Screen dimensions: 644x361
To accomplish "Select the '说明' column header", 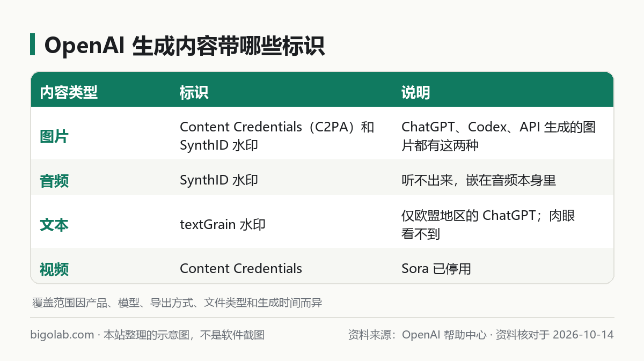I will (x=415, y=93).
